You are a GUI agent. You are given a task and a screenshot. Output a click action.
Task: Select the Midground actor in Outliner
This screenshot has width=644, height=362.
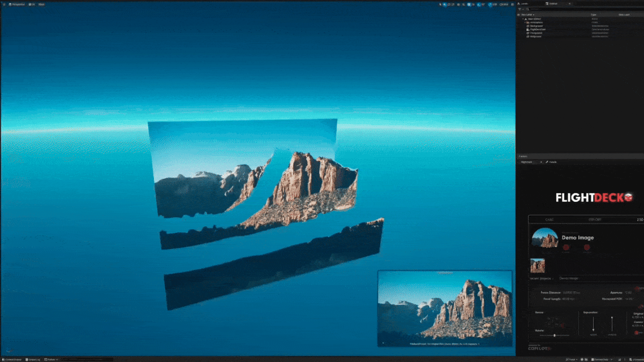(535, 37)
